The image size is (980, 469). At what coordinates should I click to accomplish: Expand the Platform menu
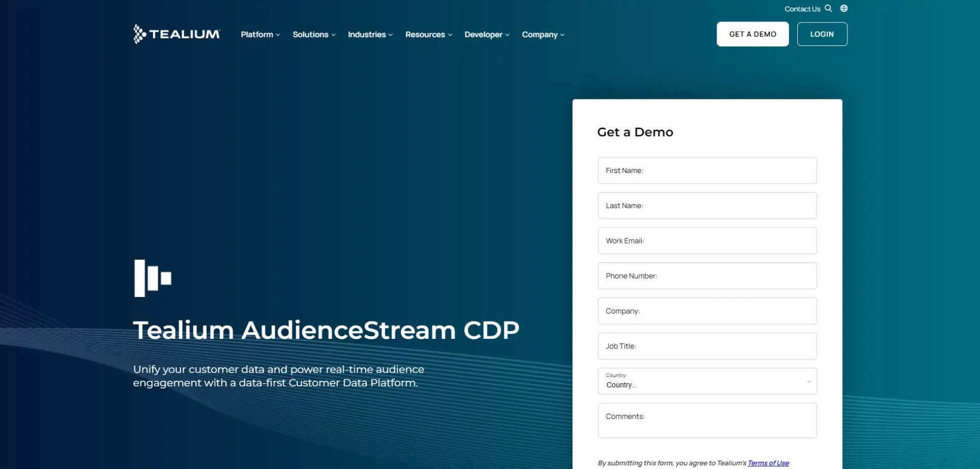(260, 35)
